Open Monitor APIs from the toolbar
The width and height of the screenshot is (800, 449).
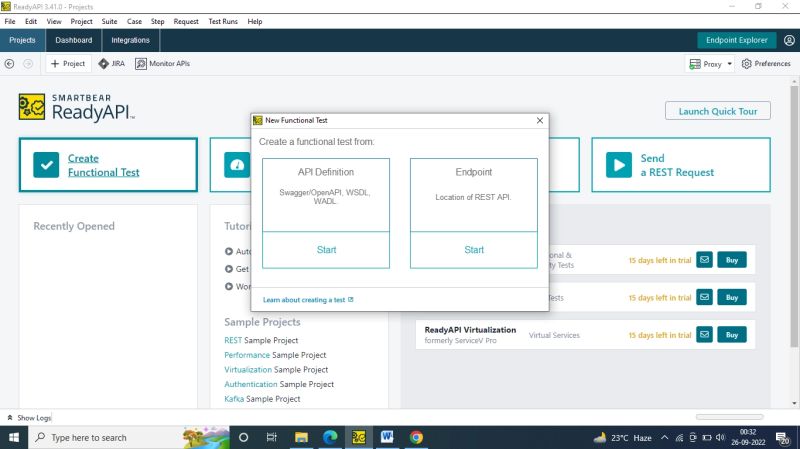[x=163, y=64]
